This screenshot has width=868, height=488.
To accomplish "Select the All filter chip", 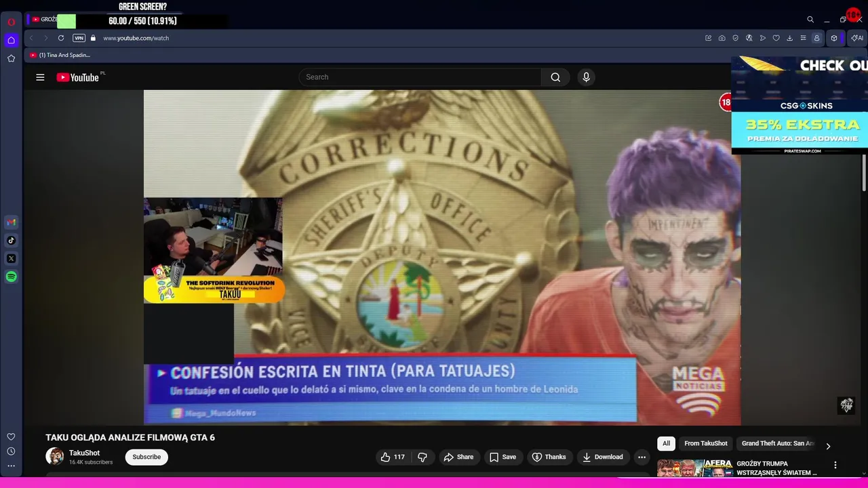I will (x=666, y=443).
